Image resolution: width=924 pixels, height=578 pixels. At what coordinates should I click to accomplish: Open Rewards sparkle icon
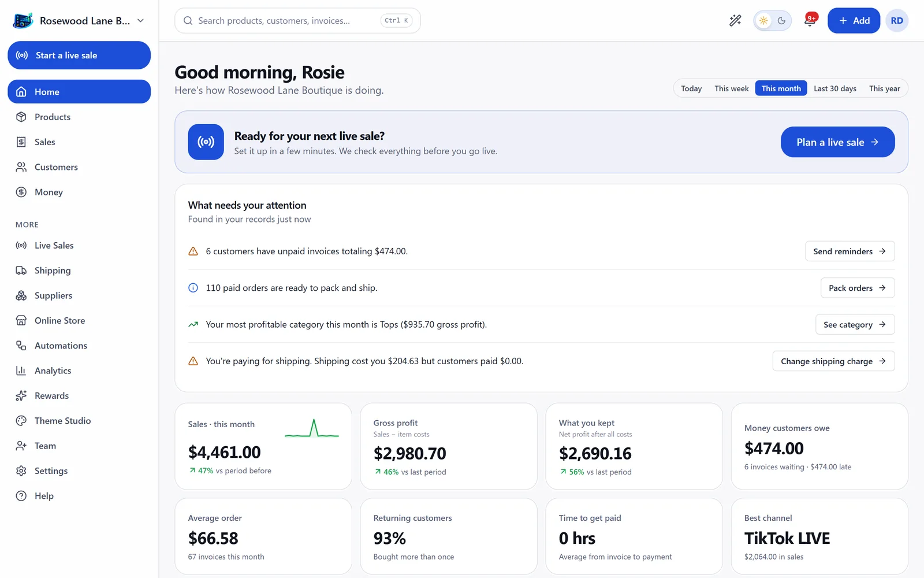coord(21,396)
